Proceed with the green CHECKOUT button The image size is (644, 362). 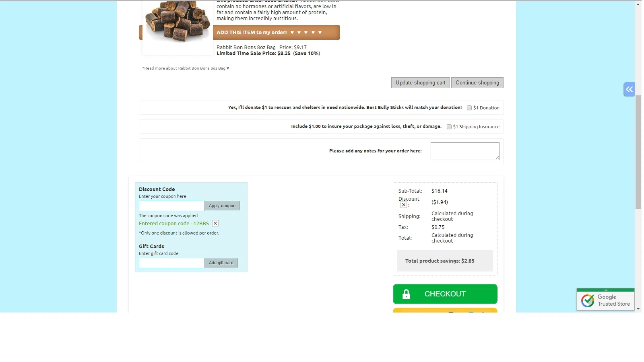coord(445,294)
